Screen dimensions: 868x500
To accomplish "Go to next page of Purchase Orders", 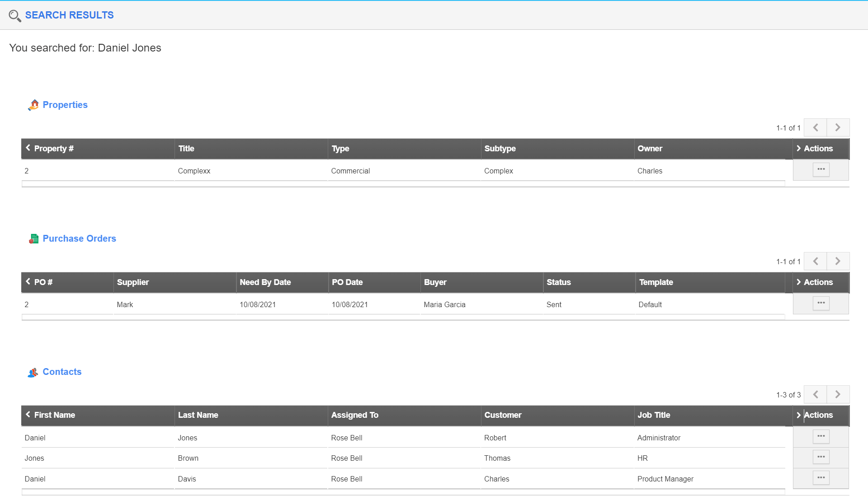I will point(838,262).
